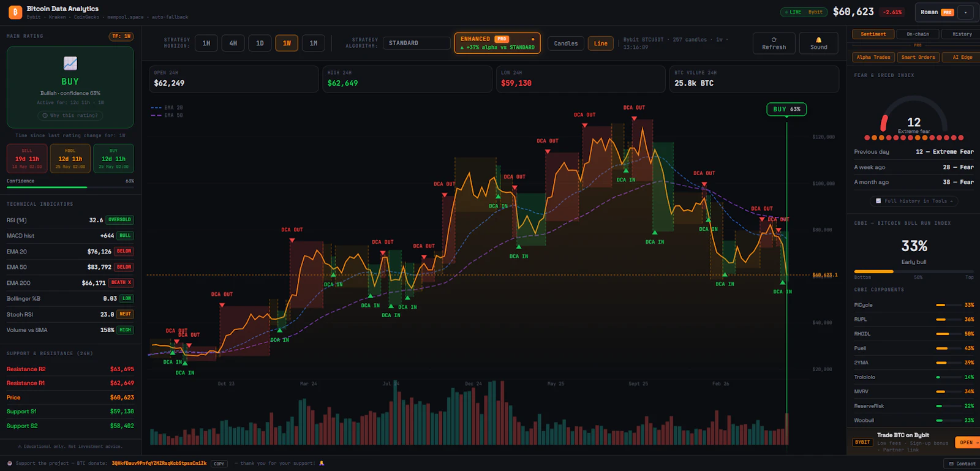
Task: Enable the ENHANCED PRO algorithm
Action: click(497, 43)
